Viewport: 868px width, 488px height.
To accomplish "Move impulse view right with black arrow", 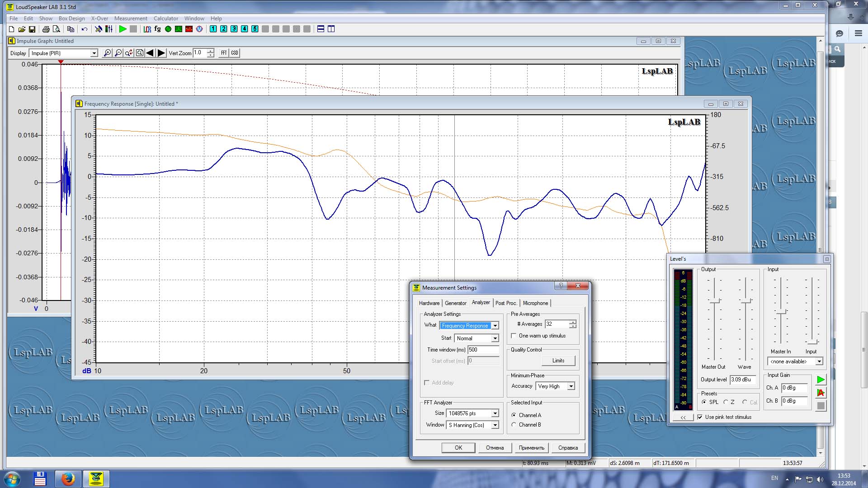I will pyautogui.click(x=161, y=53).
